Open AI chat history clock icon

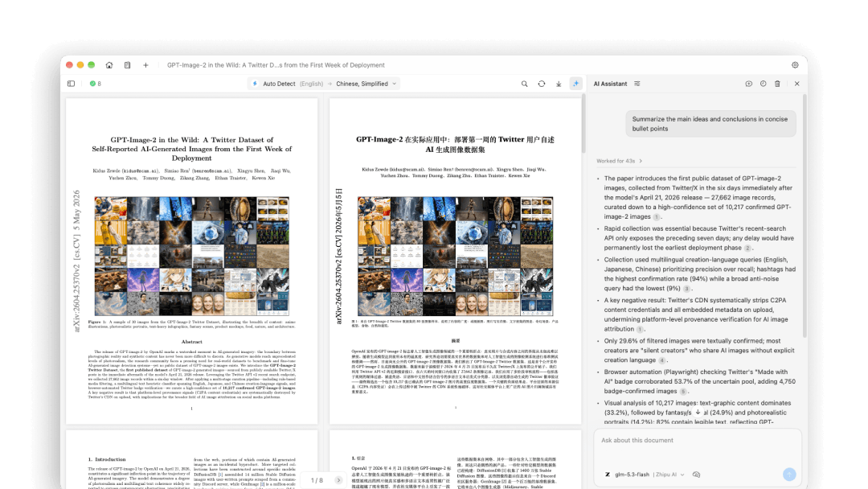763,84
